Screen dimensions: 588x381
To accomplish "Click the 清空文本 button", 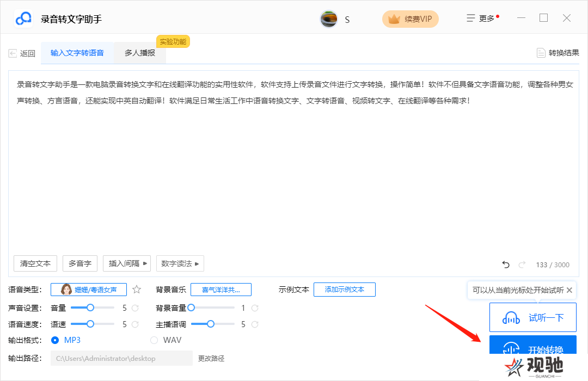I will pyautogui.click(x=35, y=263).
